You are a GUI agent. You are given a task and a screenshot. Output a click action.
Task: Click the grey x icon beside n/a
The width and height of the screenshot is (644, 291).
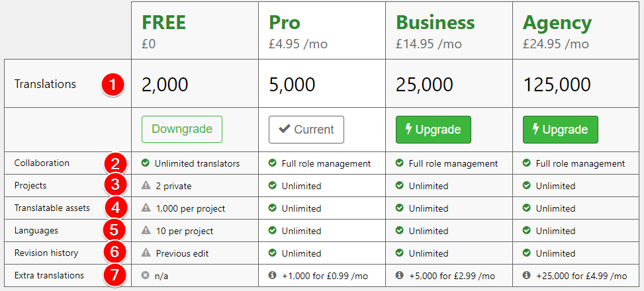click(145, 275)
